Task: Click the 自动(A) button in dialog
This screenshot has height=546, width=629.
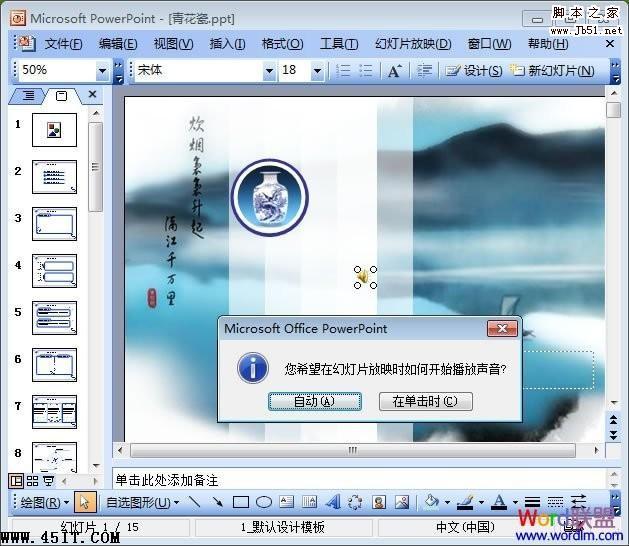Action: 314,401
